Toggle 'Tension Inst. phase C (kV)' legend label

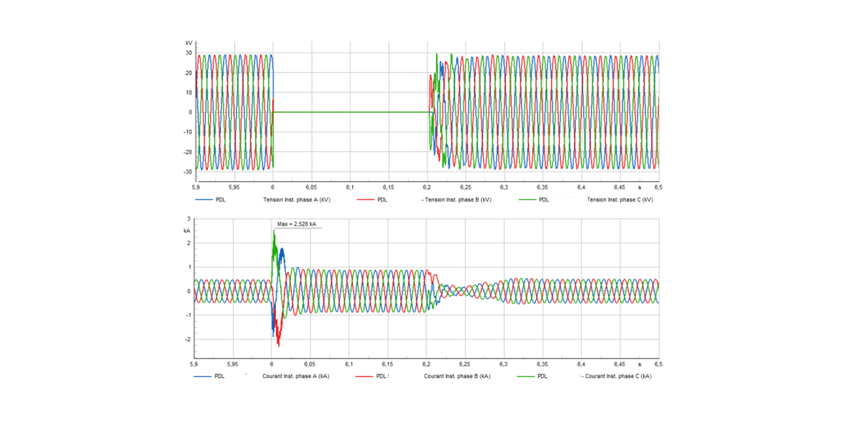[620, 200]
